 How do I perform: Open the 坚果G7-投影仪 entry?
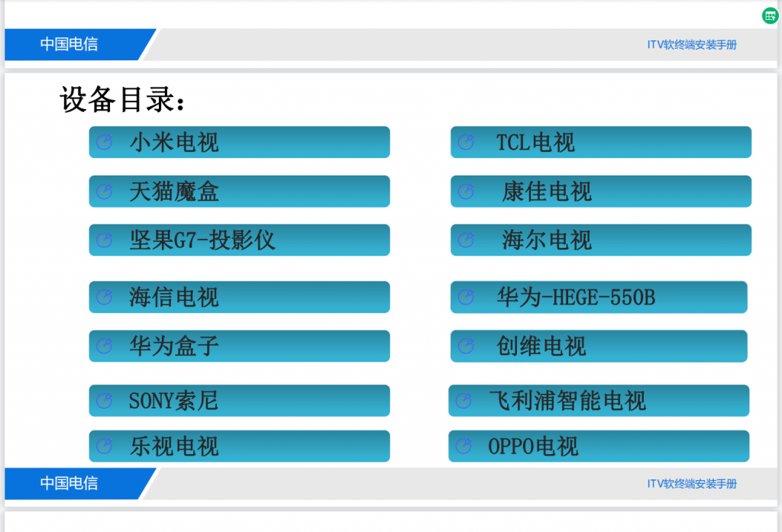(239, 240)
